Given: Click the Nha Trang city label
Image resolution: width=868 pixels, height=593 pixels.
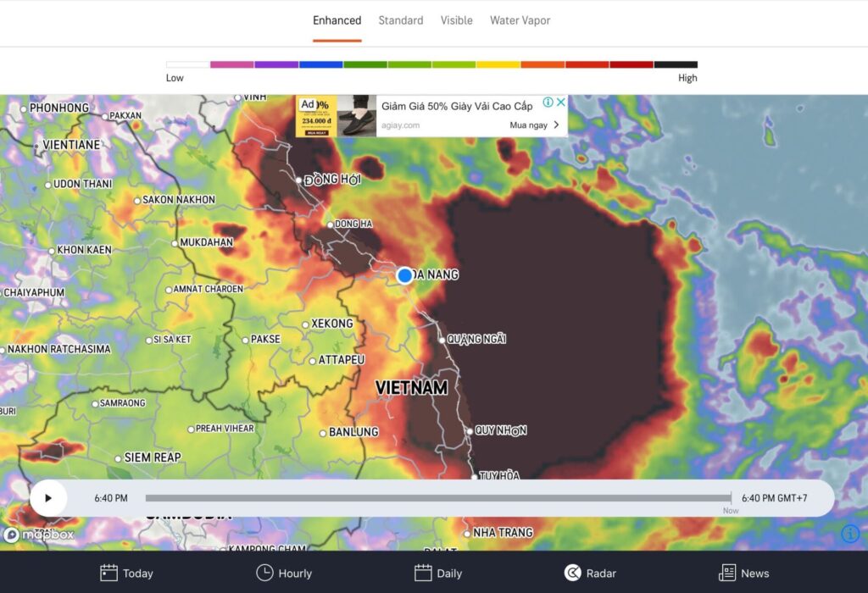Looking at the screenshot, I should coord(503,533).
